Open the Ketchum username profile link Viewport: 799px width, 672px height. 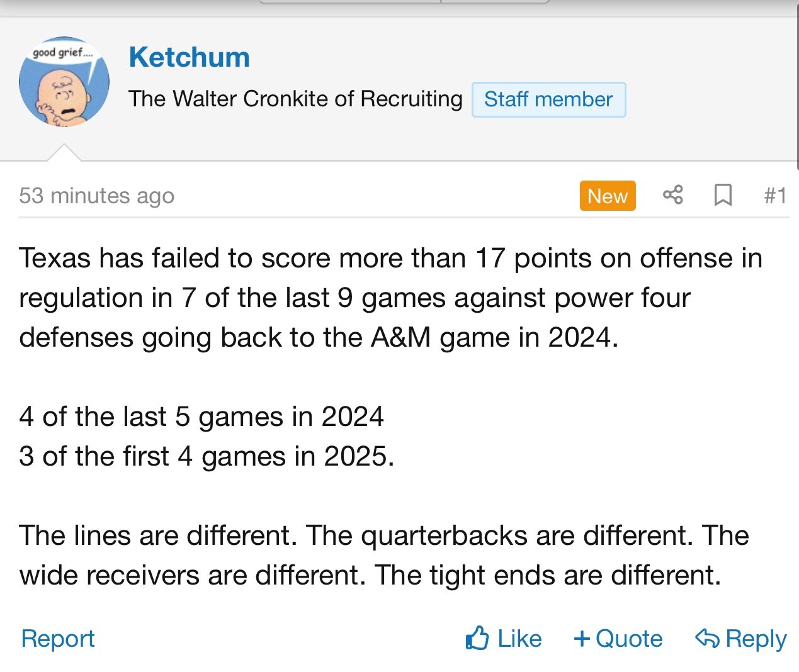(x=189, y=57)
